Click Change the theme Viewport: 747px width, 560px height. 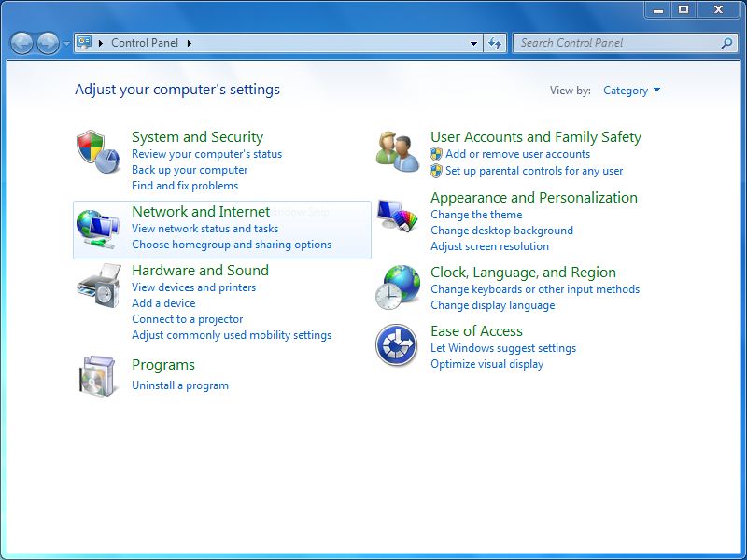476,215
